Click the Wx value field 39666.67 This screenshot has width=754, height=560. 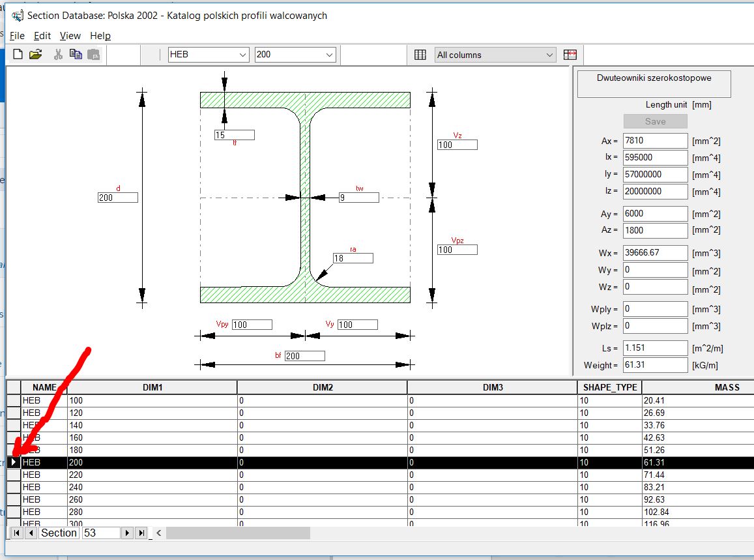point(655,252)
